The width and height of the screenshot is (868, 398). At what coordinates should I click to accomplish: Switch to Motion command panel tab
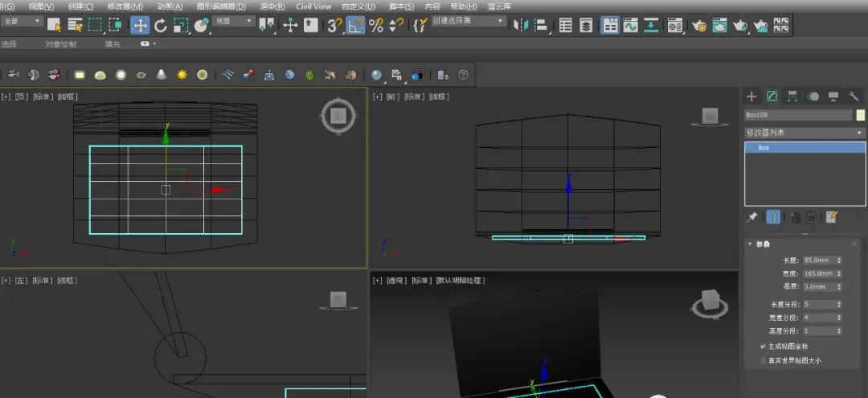pyautogui.click(x=813, y=96)
